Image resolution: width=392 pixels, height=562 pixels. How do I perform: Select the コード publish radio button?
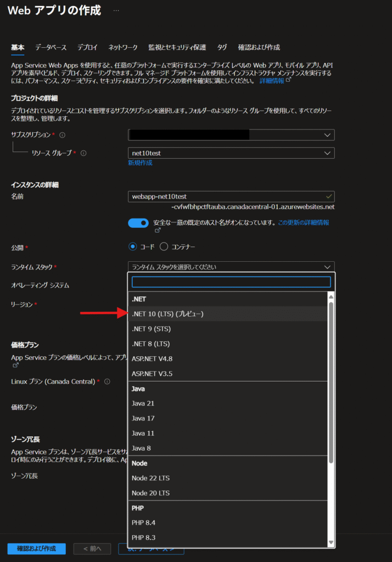133,246
